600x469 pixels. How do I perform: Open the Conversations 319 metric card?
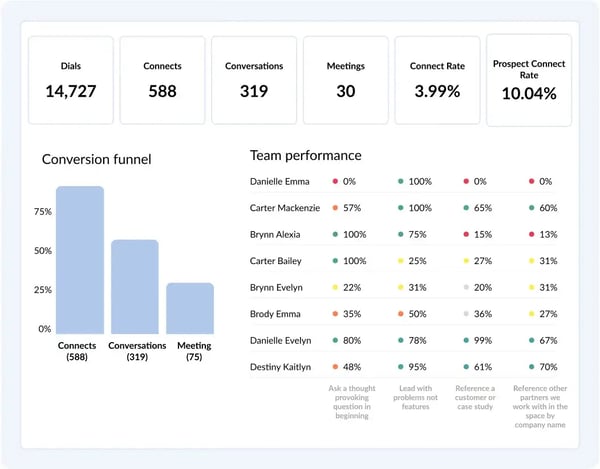point(254,80)
